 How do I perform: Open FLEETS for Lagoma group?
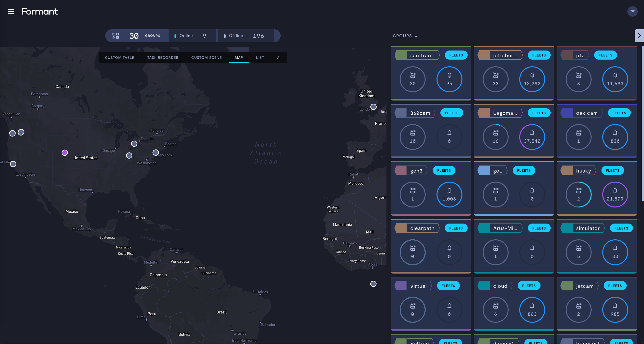pos(539,113)
